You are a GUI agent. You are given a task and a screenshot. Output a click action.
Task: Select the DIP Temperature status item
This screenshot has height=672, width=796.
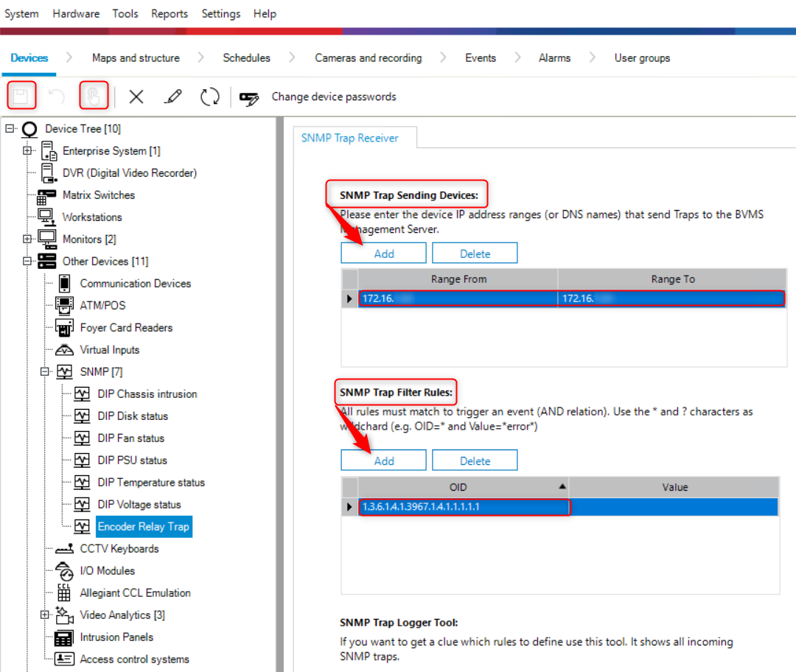click(x=151, y=483)
